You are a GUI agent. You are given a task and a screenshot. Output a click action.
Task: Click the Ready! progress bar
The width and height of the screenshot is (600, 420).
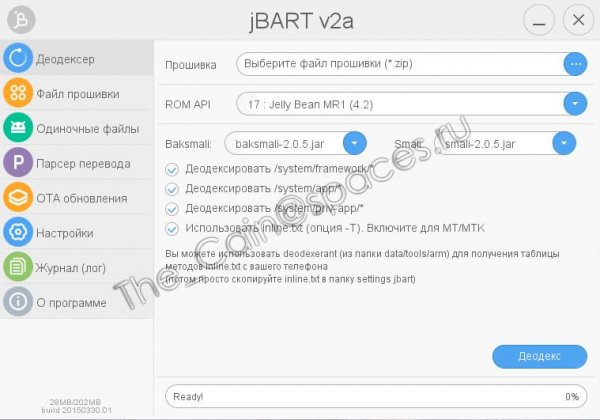pos(376,396)
